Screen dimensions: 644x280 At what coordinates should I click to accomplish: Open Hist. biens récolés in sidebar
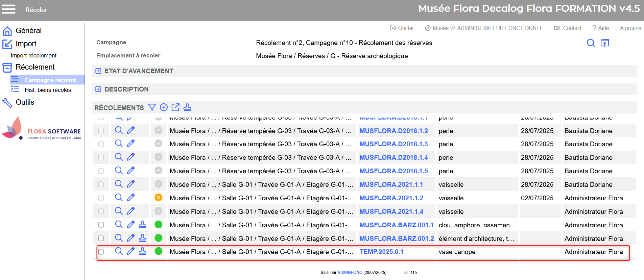click(x=48, y=90)
